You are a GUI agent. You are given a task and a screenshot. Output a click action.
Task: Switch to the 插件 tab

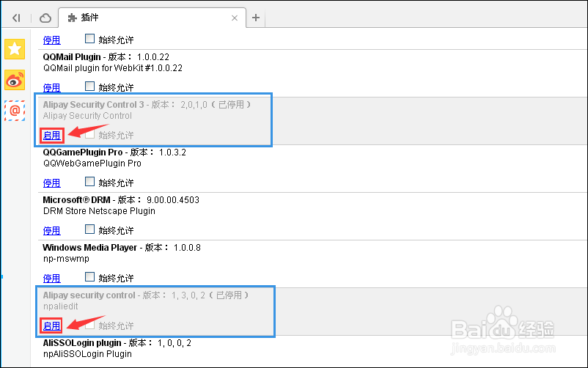pos(152,18)
